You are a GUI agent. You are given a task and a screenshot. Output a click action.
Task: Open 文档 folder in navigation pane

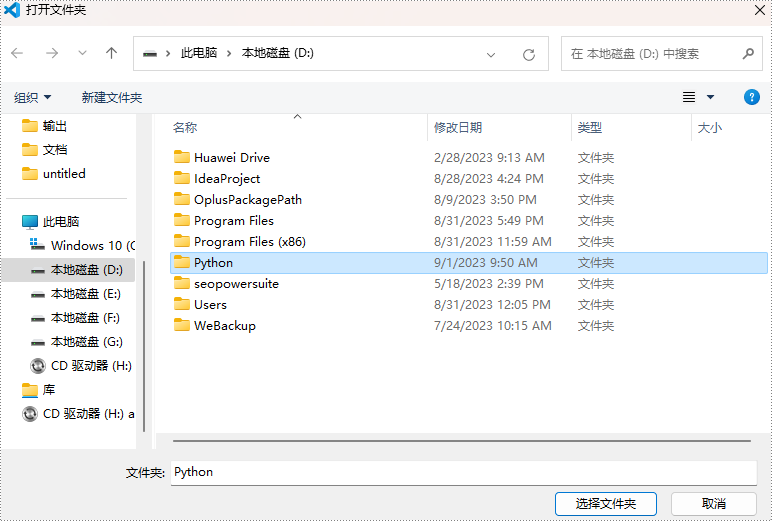[55, 150]
